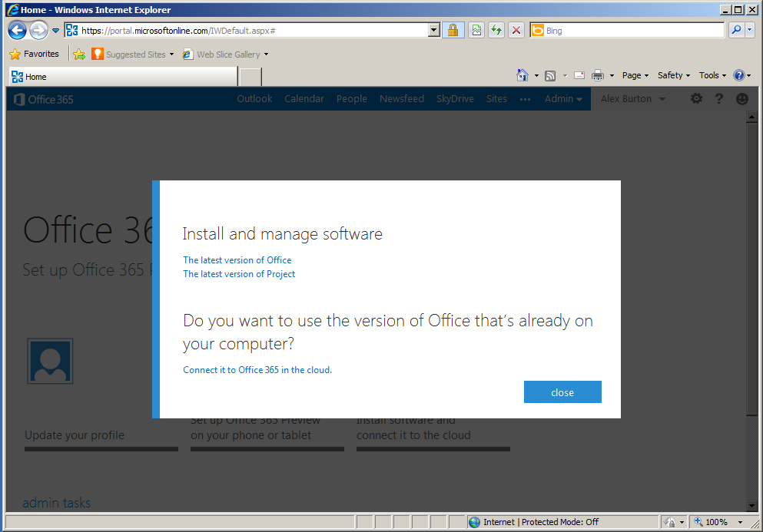Go to Outlook in the top navigation
This screenshot has height=532, width=763.
tap(254, 99)
